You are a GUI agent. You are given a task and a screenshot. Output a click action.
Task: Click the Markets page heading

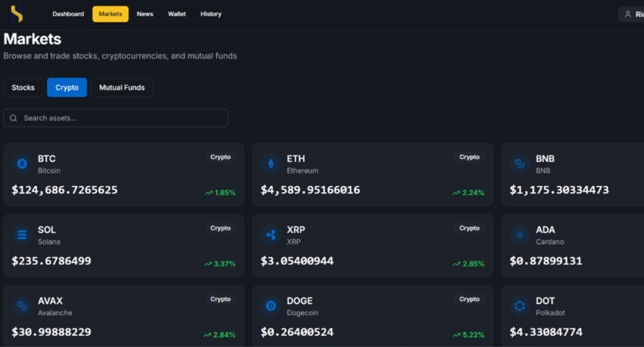coord(33,39)
